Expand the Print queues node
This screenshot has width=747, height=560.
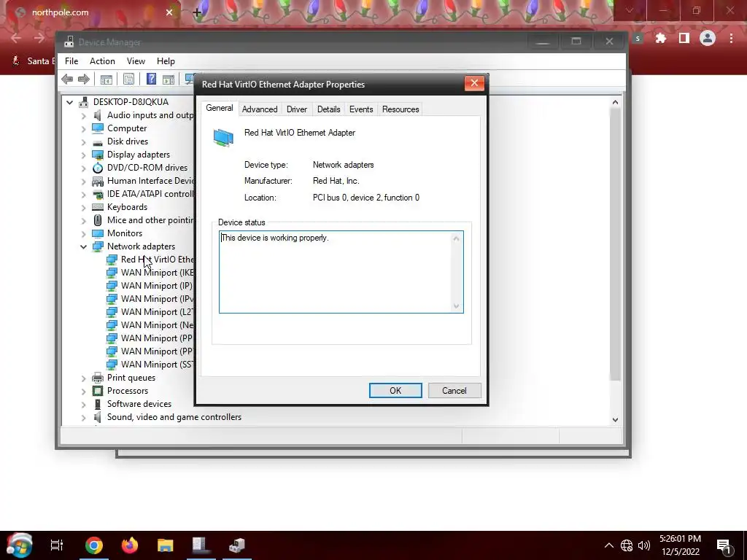pyautogui.click(x=83, y=378)
